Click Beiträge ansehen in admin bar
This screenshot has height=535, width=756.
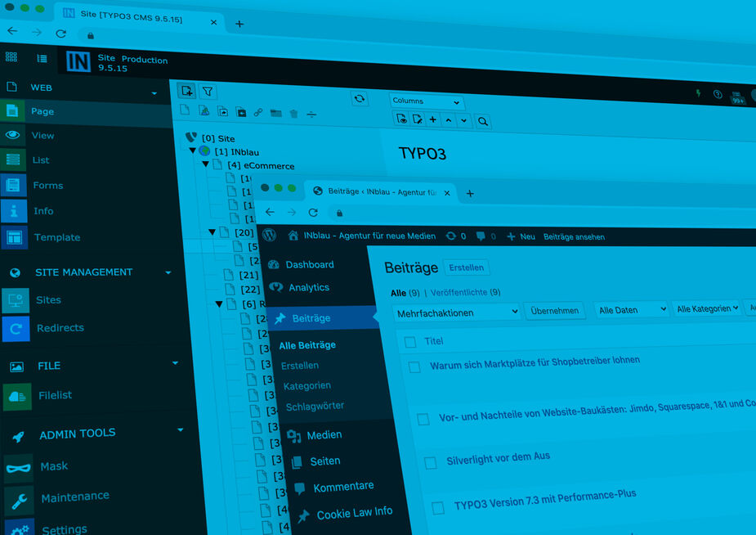(574, 237)
